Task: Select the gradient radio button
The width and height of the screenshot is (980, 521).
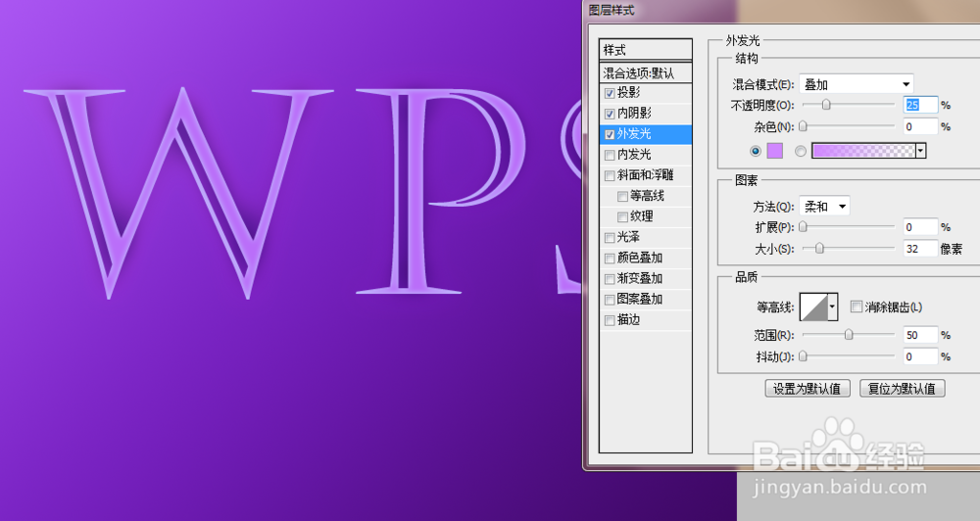Action: coord(801,151)
